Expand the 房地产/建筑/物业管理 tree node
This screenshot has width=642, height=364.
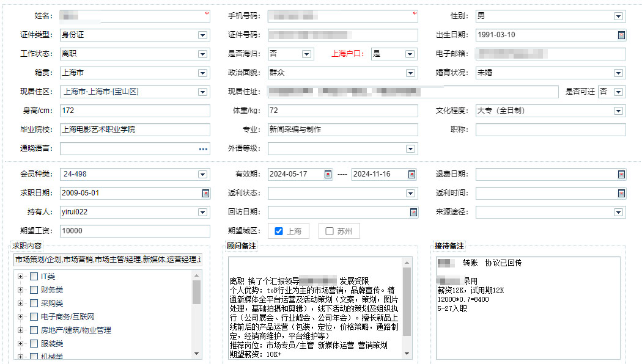pyautogui.click(x=20, y=330)
